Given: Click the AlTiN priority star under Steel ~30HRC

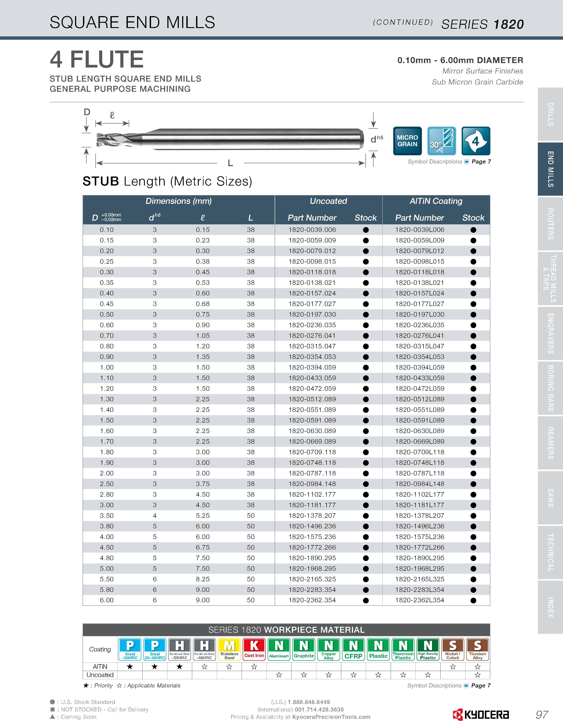Looking at the screenshot, I should pos(130,667).
